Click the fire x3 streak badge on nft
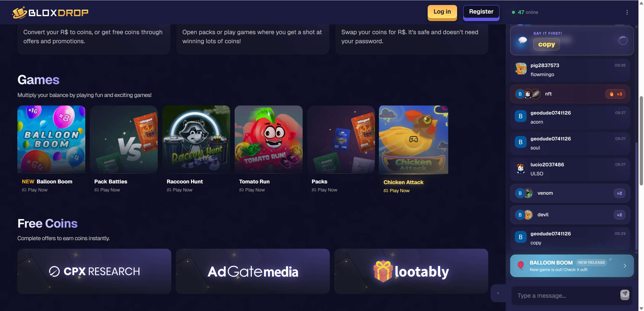Screen dimensions: 644x311 pyautogui.click(x=615, y=94)
